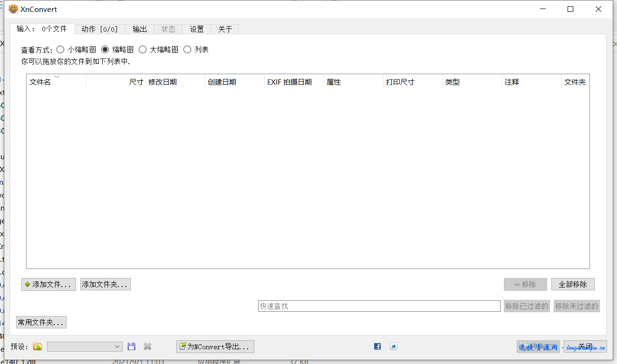Sort by 文件夹 column header
The image size is (617, 364).
(575, 82)
